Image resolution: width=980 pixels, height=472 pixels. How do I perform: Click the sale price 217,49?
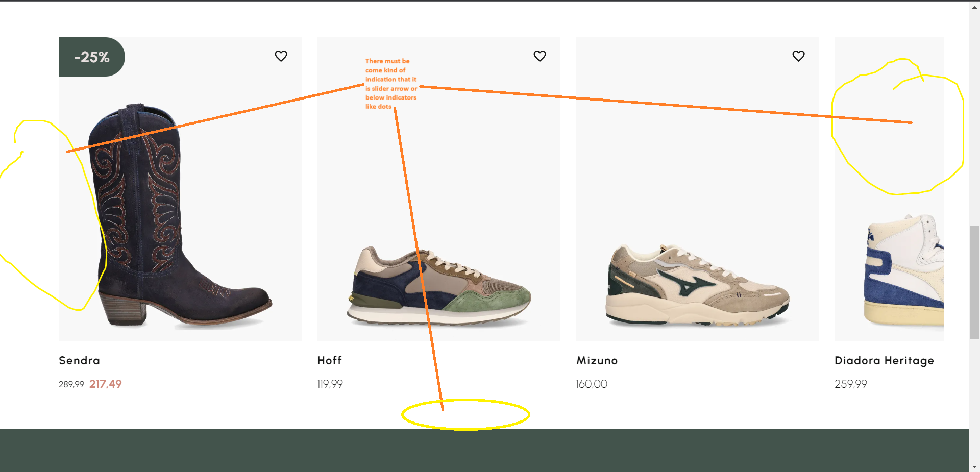[x=106, y=384]
